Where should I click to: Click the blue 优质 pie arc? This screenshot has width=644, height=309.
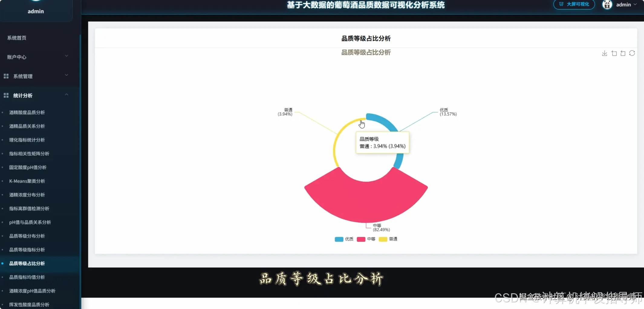click(385, 121)
